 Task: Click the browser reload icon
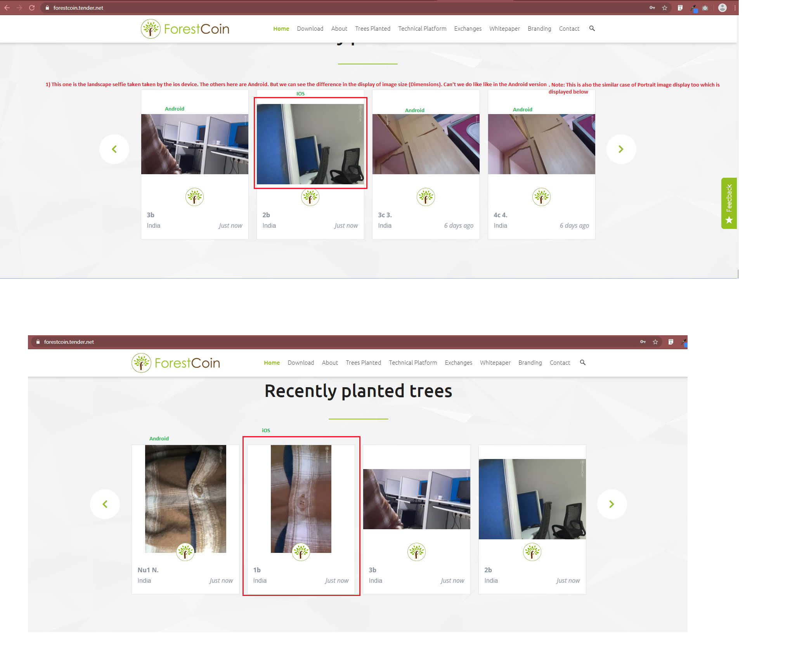[x=32, y=8]
